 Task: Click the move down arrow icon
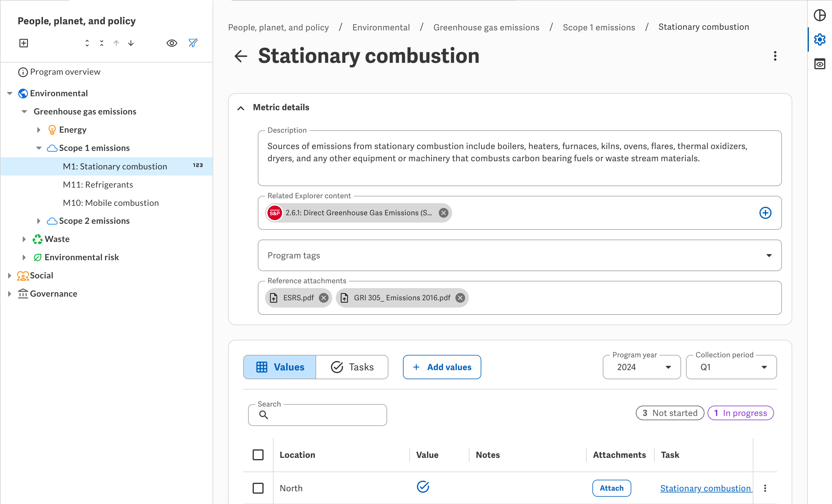[131, 43]
